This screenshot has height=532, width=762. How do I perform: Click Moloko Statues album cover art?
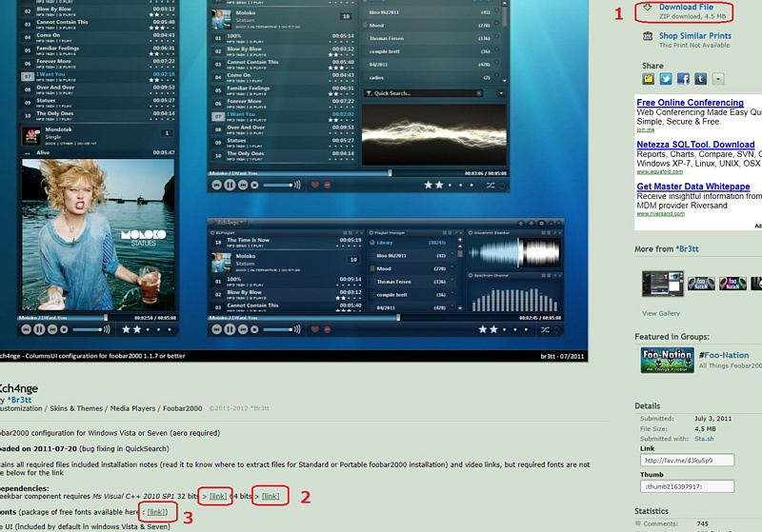[x=98, y=234]
